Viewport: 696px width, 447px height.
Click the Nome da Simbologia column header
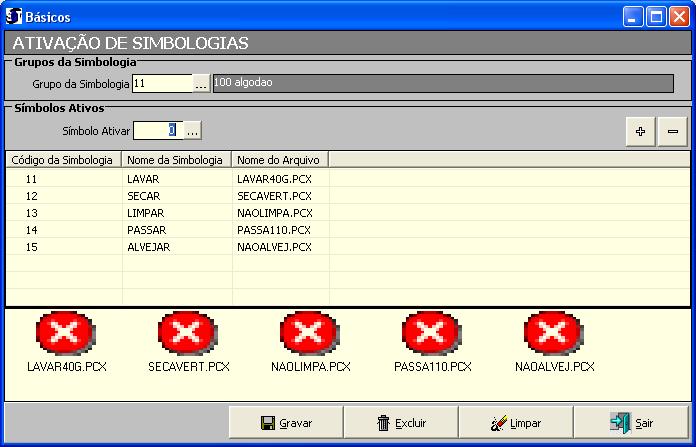[175, 159]
